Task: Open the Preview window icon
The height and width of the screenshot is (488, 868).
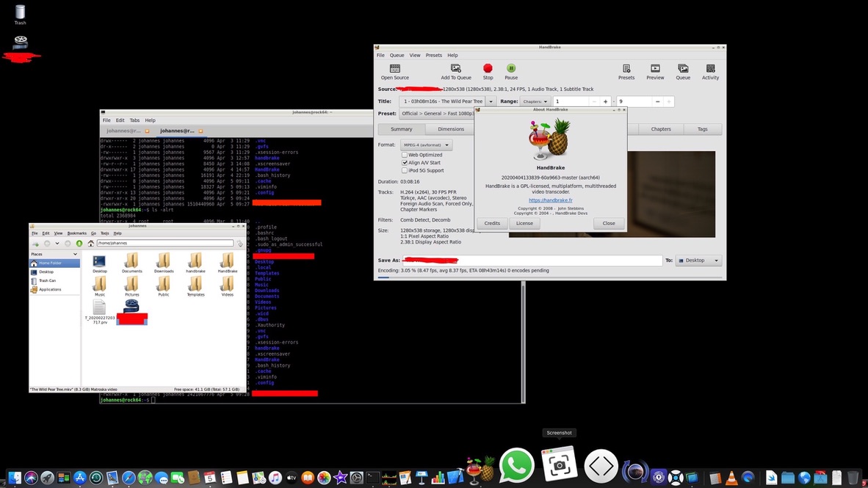Action: click(x=655, y=69)
